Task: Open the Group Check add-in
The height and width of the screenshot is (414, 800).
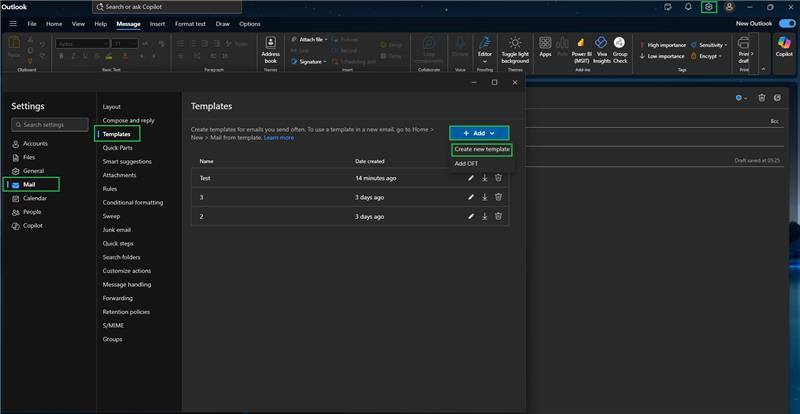Action: pyautogui.click(x=619, y=50)
